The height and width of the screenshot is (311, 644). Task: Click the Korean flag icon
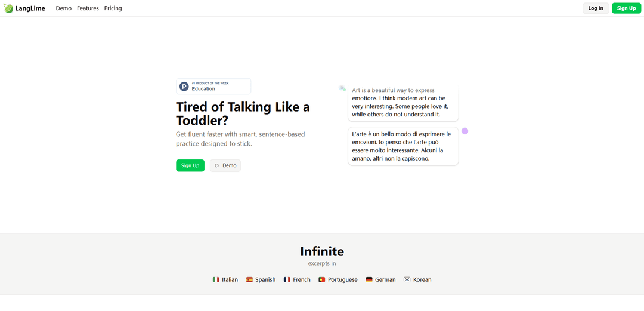407,279
